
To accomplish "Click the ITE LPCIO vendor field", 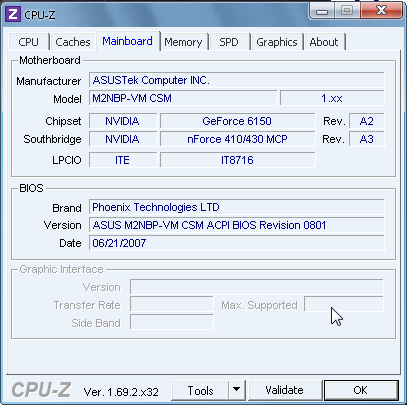I will click(x=123, y=160).
